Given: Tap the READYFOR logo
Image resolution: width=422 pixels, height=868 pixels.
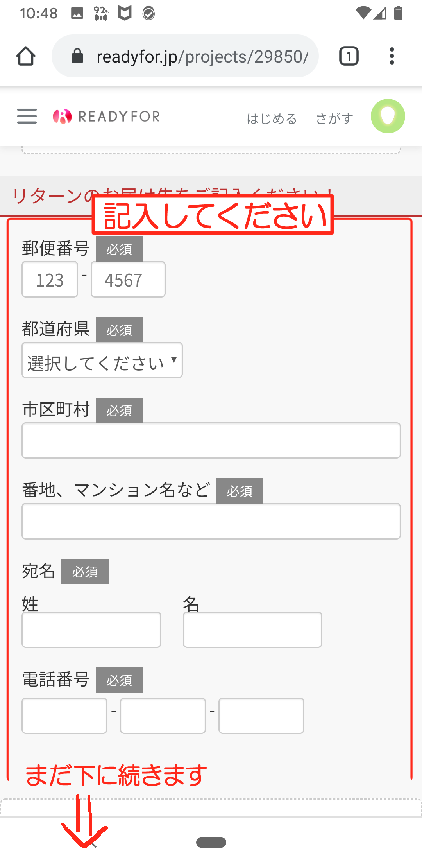Looking at the screenshot, I should click(106, 116).
